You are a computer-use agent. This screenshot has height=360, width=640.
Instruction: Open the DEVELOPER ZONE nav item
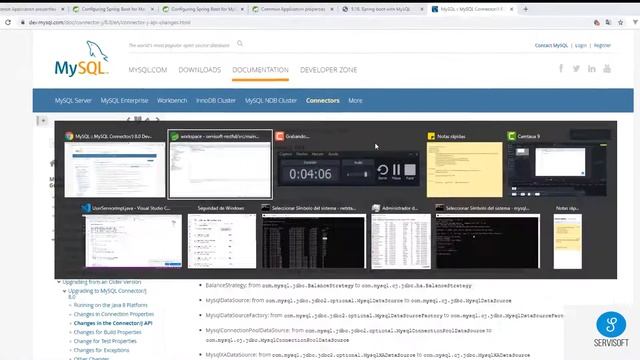(x=329, y=70)
